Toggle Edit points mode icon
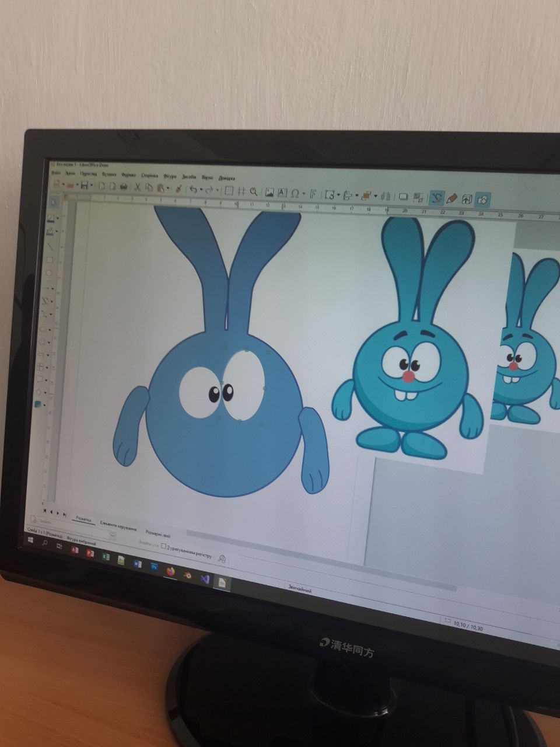The image size is (560, 747). (x=437, y=198)
